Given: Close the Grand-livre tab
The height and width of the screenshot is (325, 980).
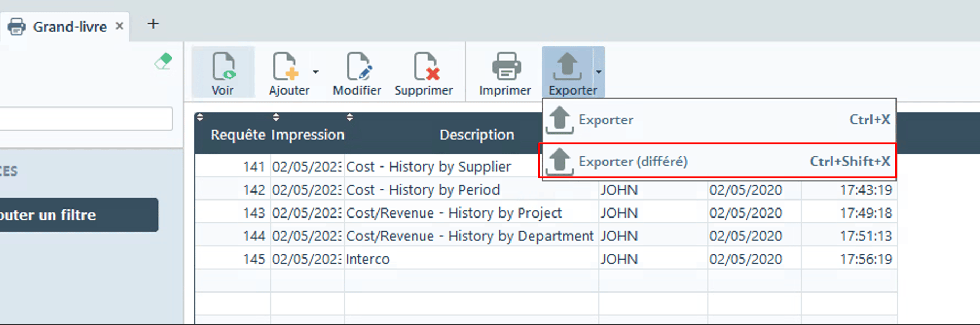Looking at the screenshot, I should (120, 26).
